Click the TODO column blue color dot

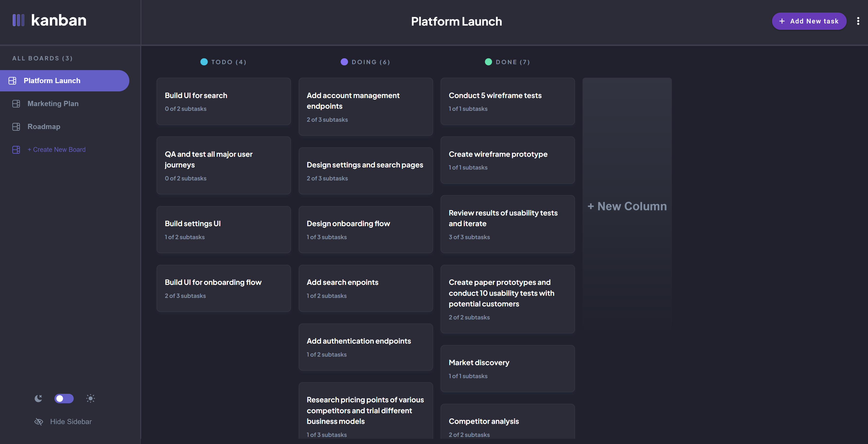[x=204, y=62]
